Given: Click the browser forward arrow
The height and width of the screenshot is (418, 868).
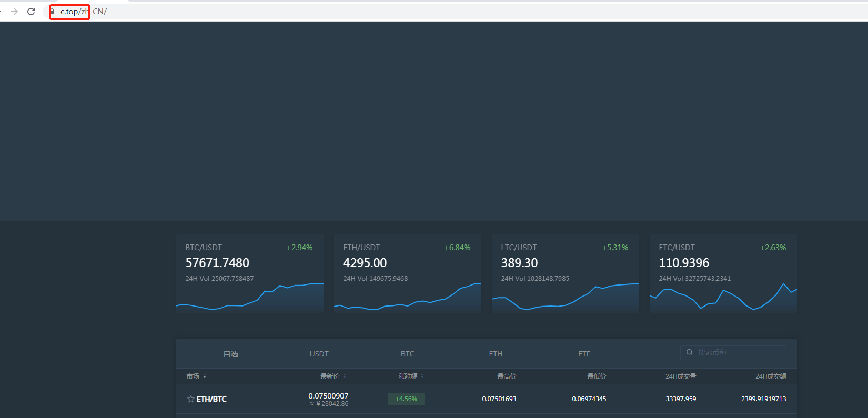Looking at the screenshot, I should pos(14,12).
